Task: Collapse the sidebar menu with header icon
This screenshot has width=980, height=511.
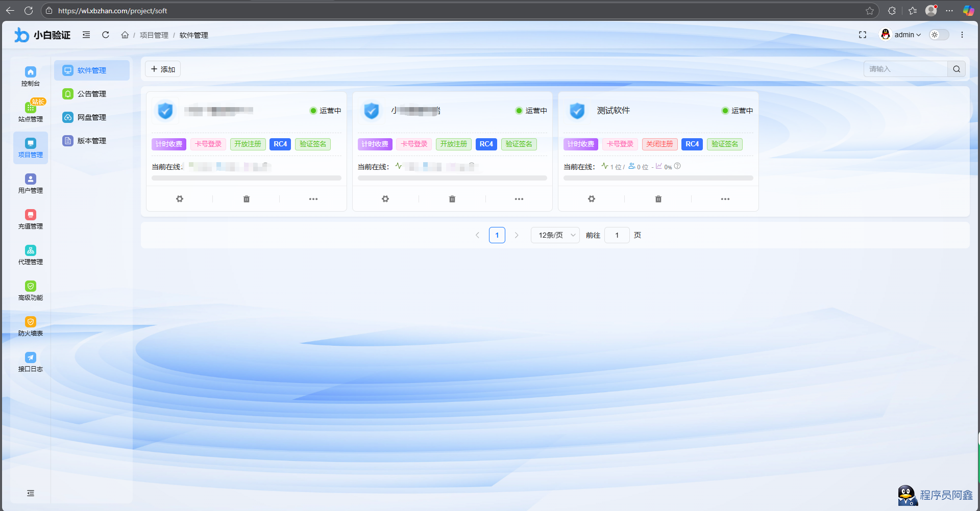Action: (x=86, y=35)
